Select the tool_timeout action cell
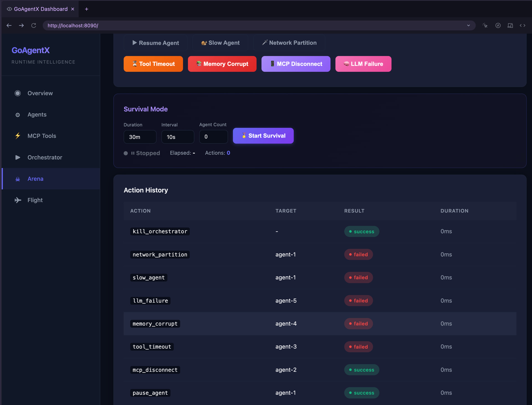This screenshot has width=532, height=405. click(x=152, y=347)
